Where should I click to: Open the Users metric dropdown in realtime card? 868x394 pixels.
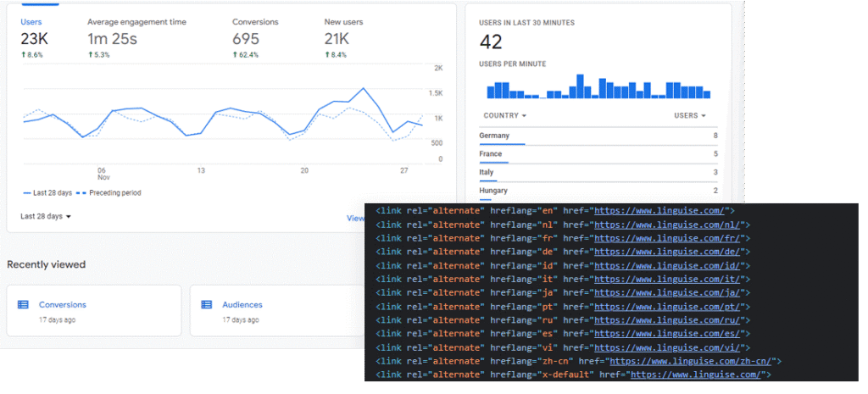point(689,115)
